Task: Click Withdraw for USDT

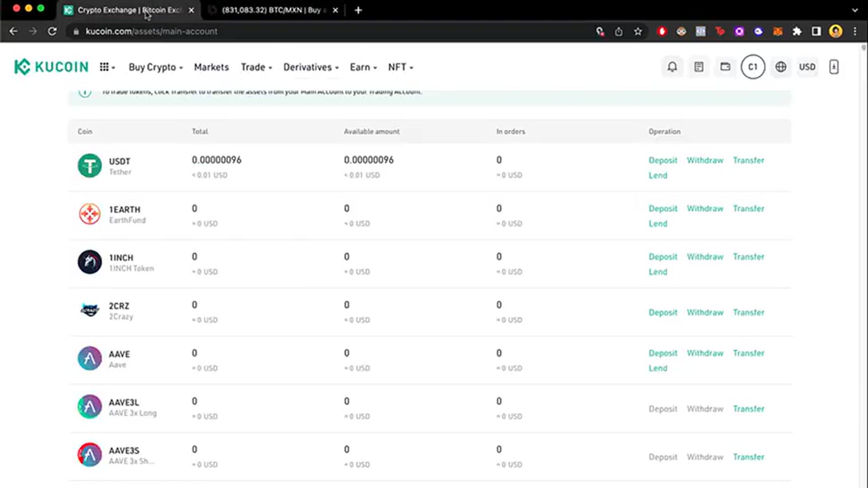Action: coord(705,160)
